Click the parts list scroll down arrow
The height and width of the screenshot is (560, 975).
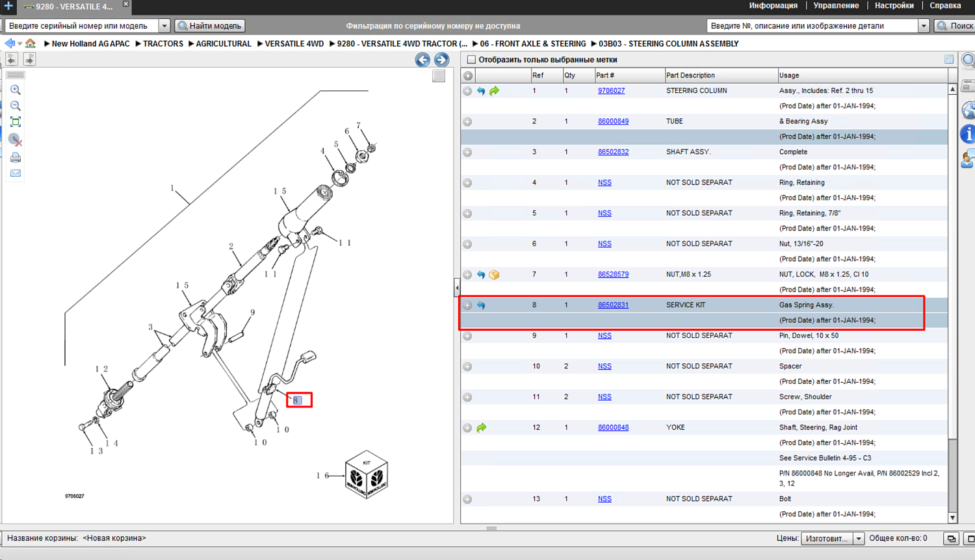click(x=952, y=518)
